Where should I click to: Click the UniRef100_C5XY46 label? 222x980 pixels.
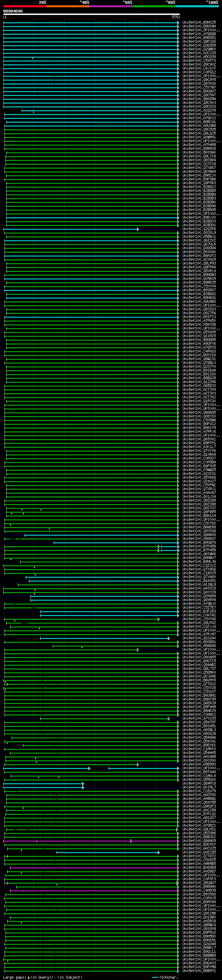tap(199, 619)
